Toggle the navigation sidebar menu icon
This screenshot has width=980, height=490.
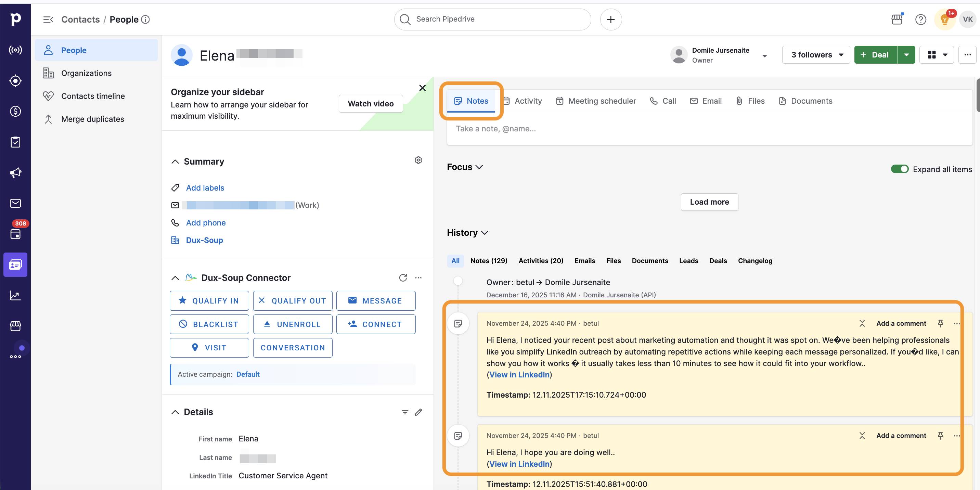point(48,20)
